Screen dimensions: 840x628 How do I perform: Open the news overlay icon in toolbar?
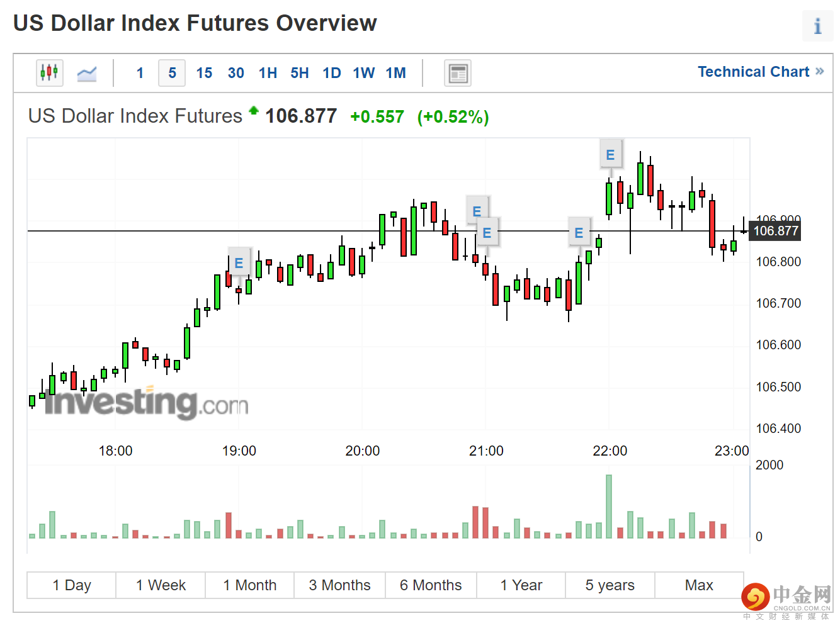(458, 73)
